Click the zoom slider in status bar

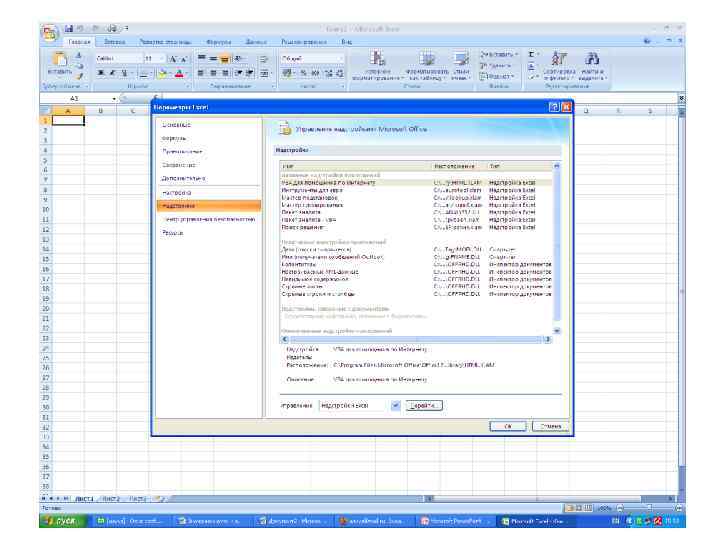(x=649, y=508)
